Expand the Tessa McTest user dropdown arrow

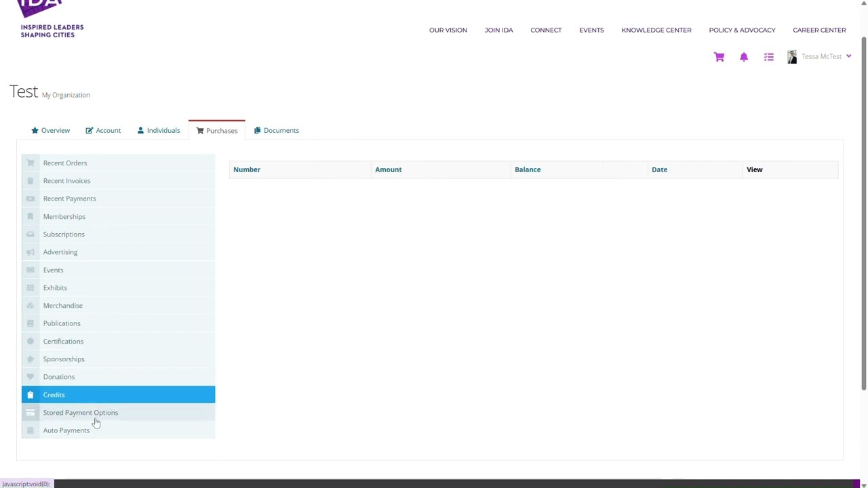tap(848, 56)
